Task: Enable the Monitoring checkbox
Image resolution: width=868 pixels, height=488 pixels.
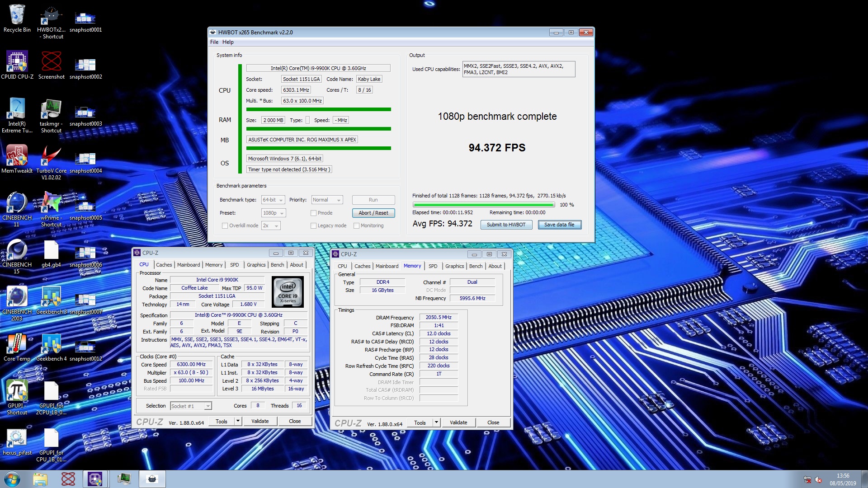Action: pos(356,225)
